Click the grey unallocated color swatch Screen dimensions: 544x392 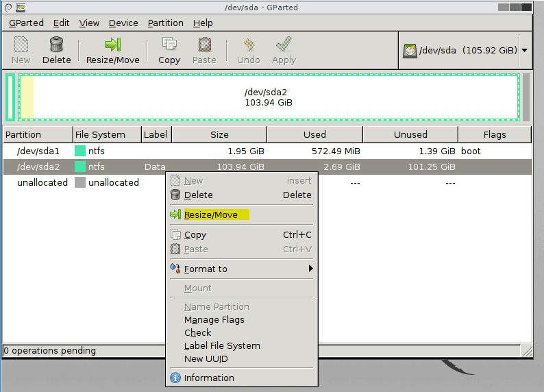(80, 182)
